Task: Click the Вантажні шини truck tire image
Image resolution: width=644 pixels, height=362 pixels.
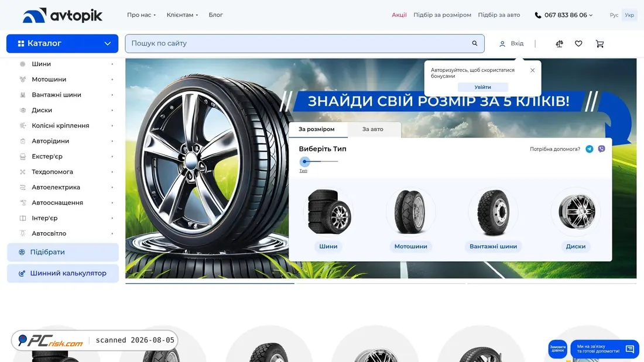Action: (494, 212)
